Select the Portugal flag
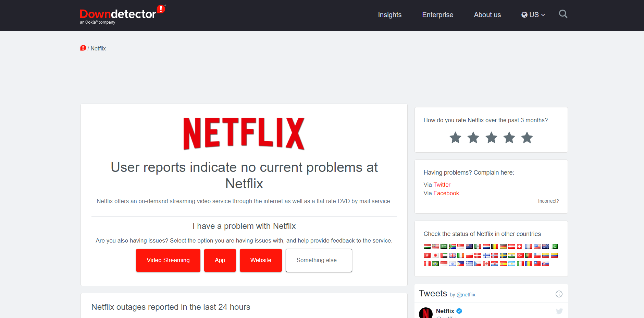Screen dimensions: 644x318 click(529, 255)
